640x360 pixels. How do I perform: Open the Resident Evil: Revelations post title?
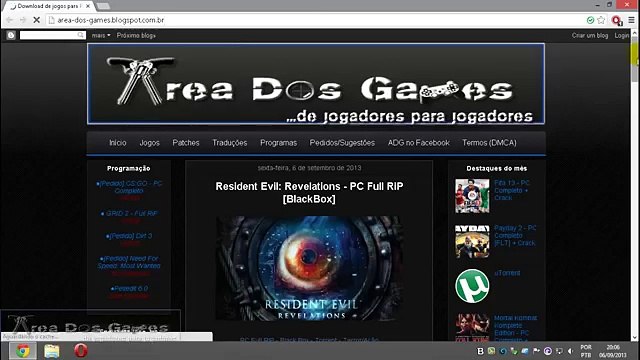[309, 193]
